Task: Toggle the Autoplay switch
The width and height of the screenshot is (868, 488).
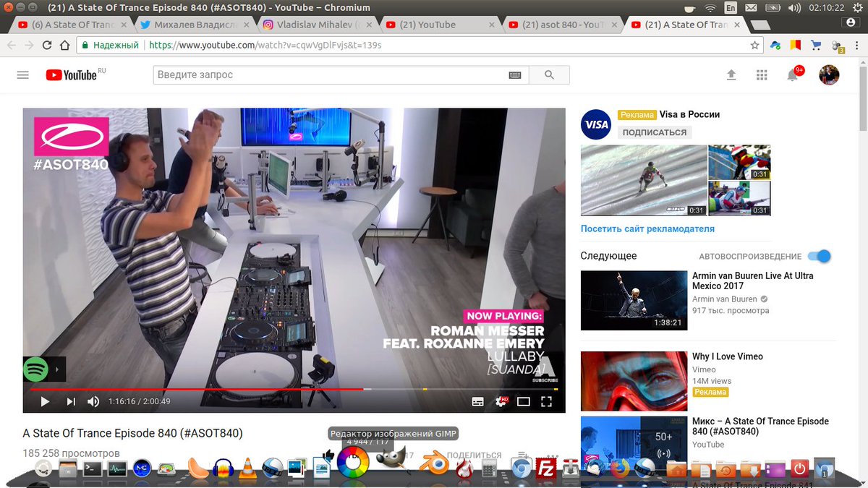Action: coord(820,256)
